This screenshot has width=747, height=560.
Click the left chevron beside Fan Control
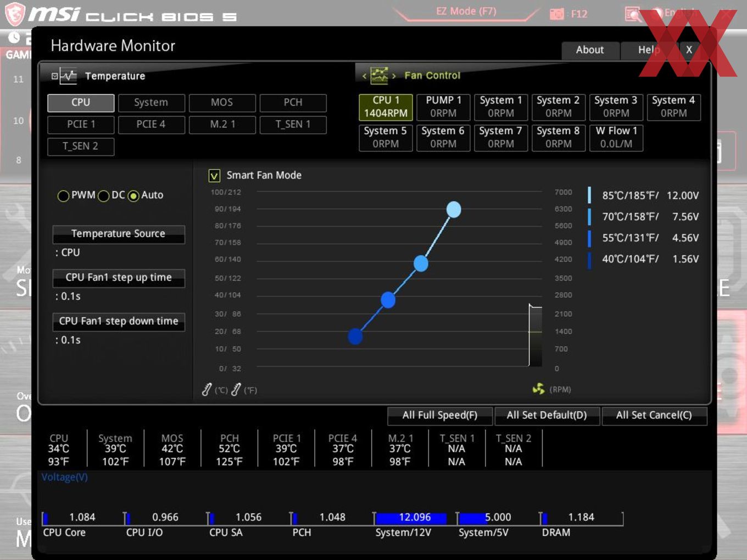(x=364, y=76)
